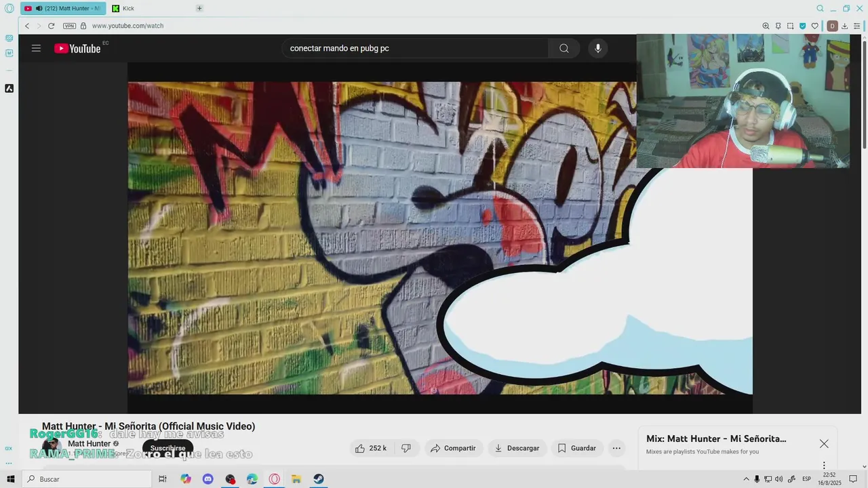Open the Matt Hunter channel name link
Screen dimensions: 868x488
[x=89, y=444]
